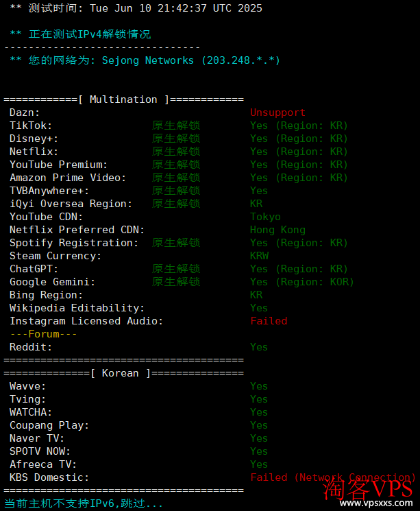This screenshot has width=420, height=511.
Task: Click 'Yes' result for SPOTV NOW
Action: point(259,451)
